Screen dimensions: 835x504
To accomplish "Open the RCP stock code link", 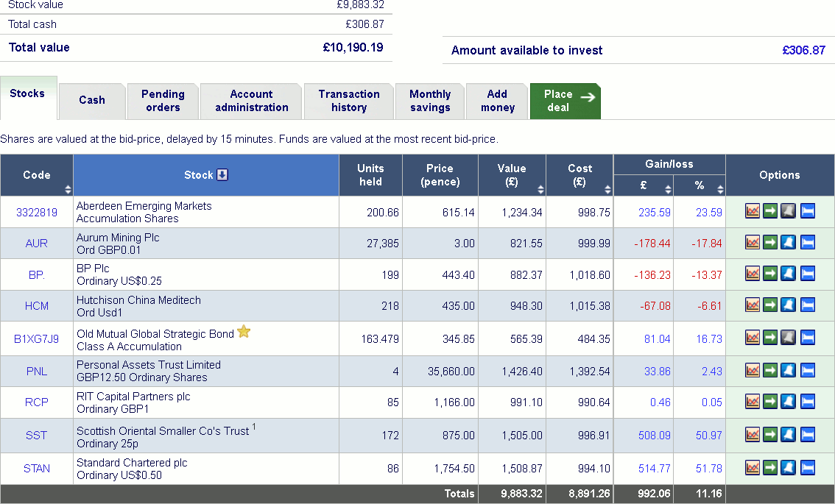I will [37, 402].
